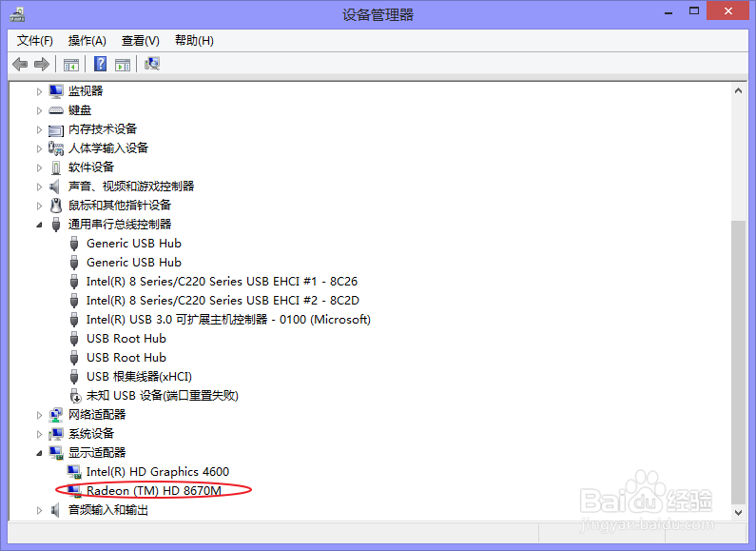The width and height of the screenshot is (756, 551).
Task: Select Intel 8 Series USB EHCI #1 - 8C26
Action: (x=222, y=282)
